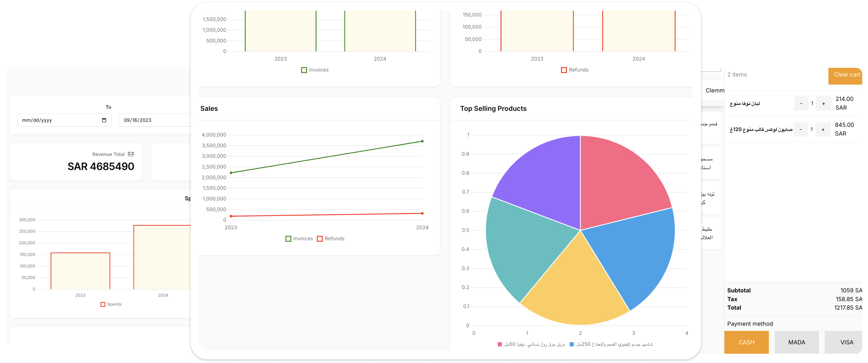Select CASH payment method

(x=746, y=342)
